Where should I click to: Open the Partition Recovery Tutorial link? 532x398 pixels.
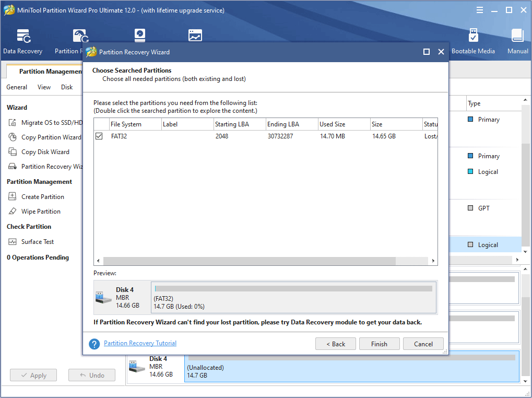point(140,343)
